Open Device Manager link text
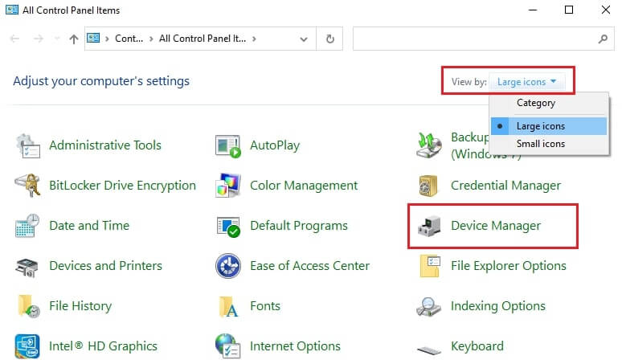Viewport: 622px width, 364px height. tap(496, 226)
